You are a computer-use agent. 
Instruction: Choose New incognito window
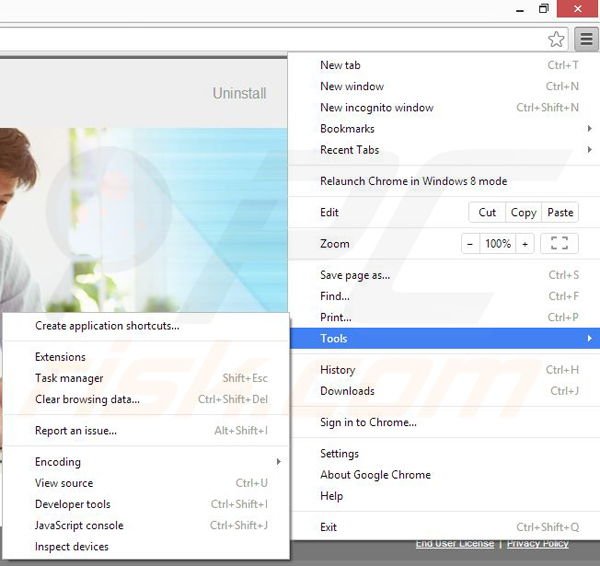376,108
